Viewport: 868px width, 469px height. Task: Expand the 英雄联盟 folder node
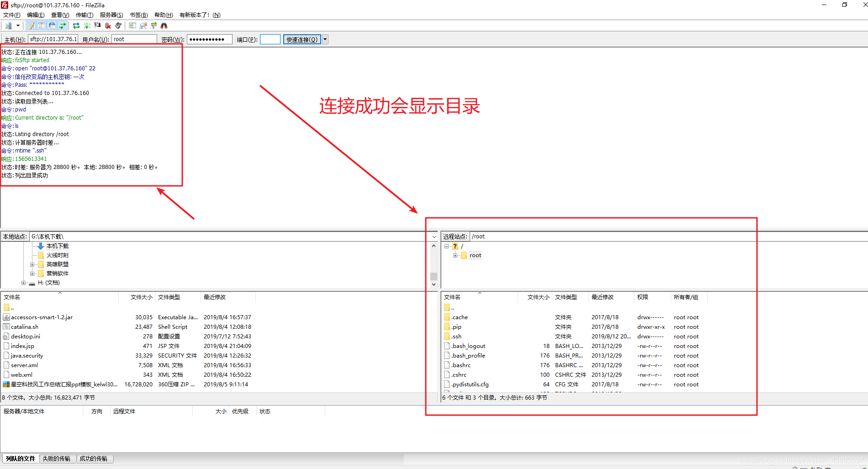point(32,264)
